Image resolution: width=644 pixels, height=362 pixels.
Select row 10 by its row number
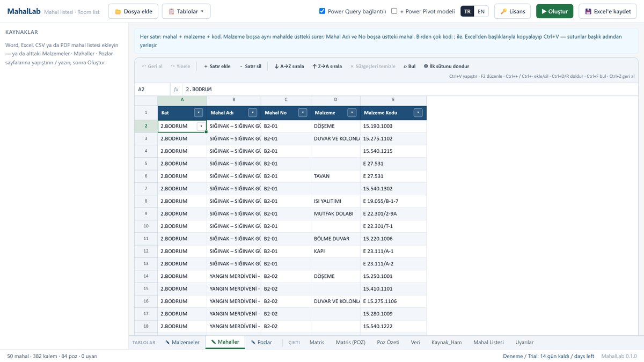pos(146,226)
